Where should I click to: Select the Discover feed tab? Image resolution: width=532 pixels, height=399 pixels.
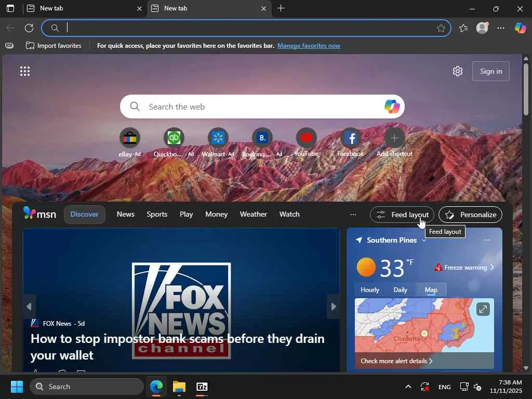click(x=85, y=215)
